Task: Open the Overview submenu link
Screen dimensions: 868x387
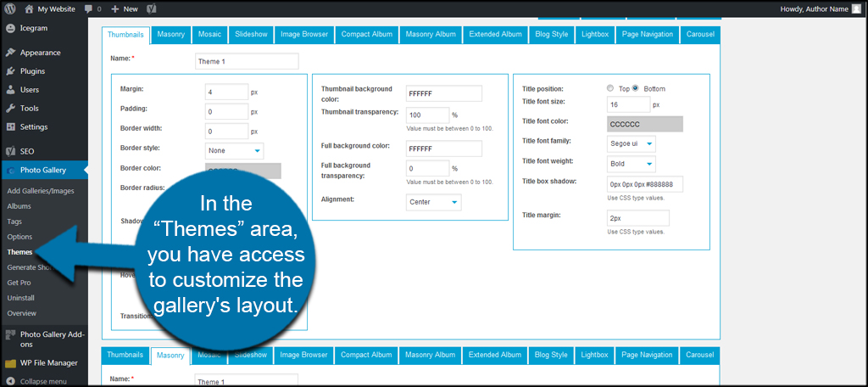Action: (21, 313)
